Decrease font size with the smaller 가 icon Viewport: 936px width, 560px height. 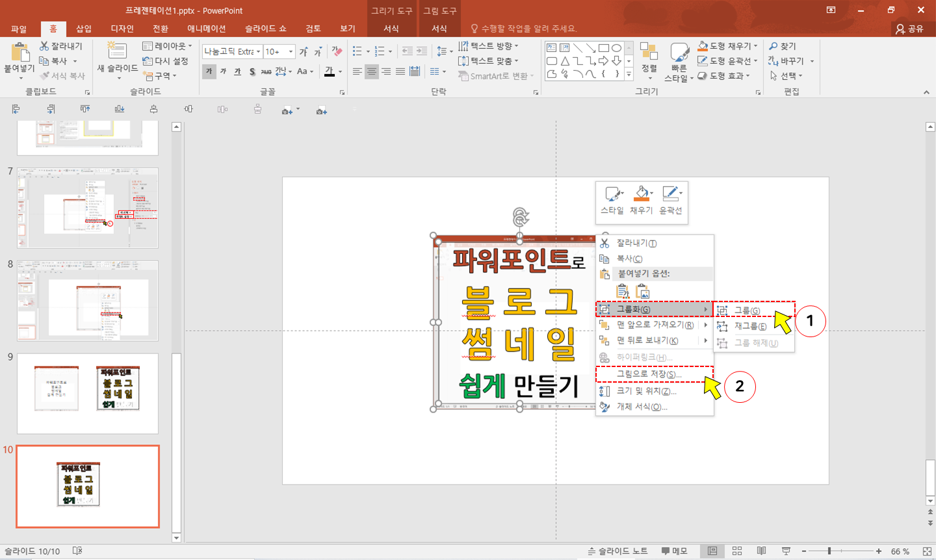tap(318, 51)
